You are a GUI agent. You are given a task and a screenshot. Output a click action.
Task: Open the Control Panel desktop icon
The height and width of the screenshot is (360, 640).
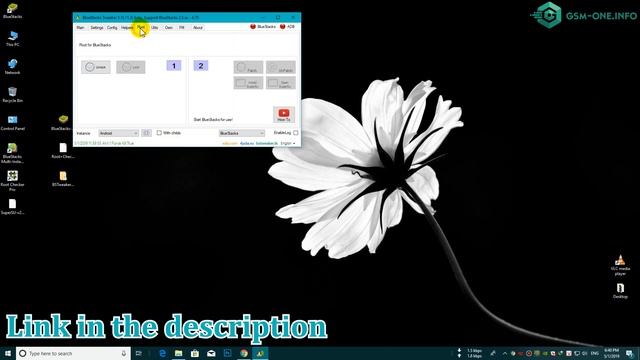pos(12,122)
